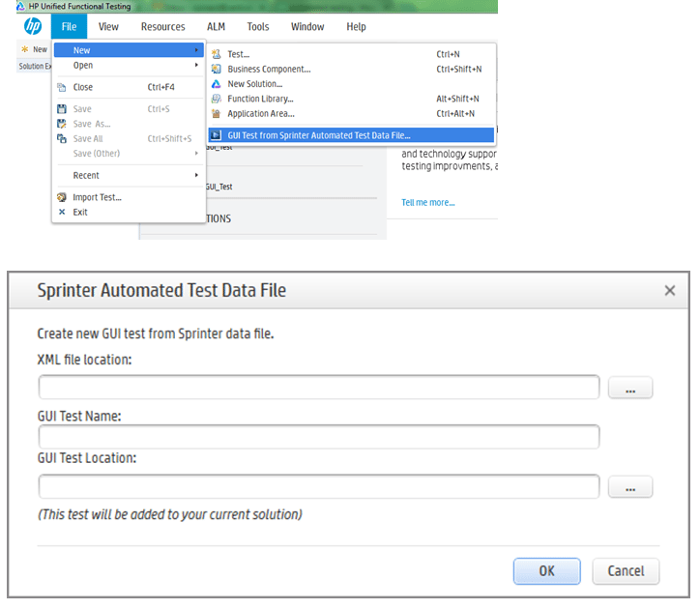Click the Exit X icon

pyautogui.click(x=62, y=212)
